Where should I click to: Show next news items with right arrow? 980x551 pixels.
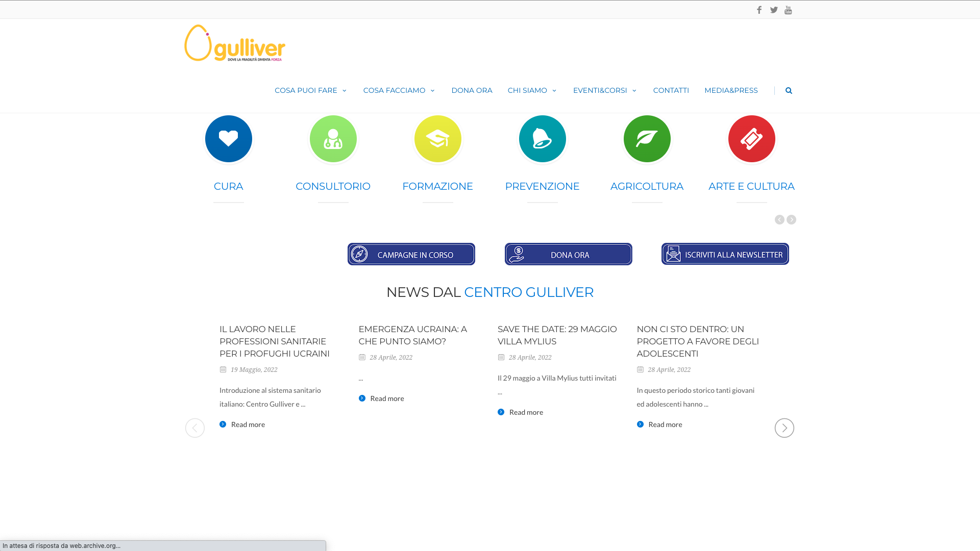[785, 428]
